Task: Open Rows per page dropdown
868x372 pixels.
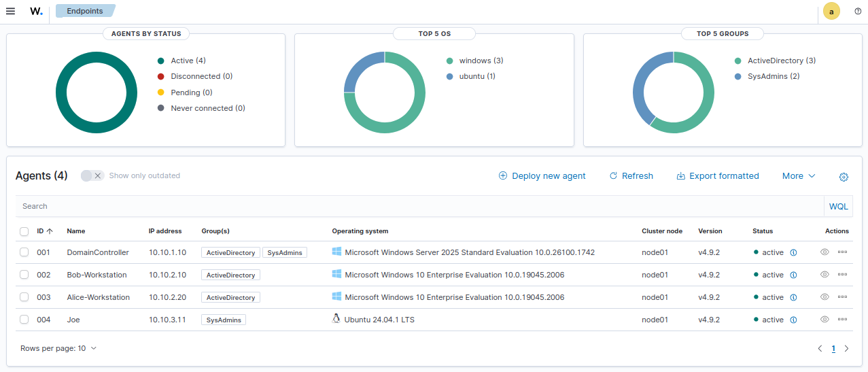Action: 58,348
